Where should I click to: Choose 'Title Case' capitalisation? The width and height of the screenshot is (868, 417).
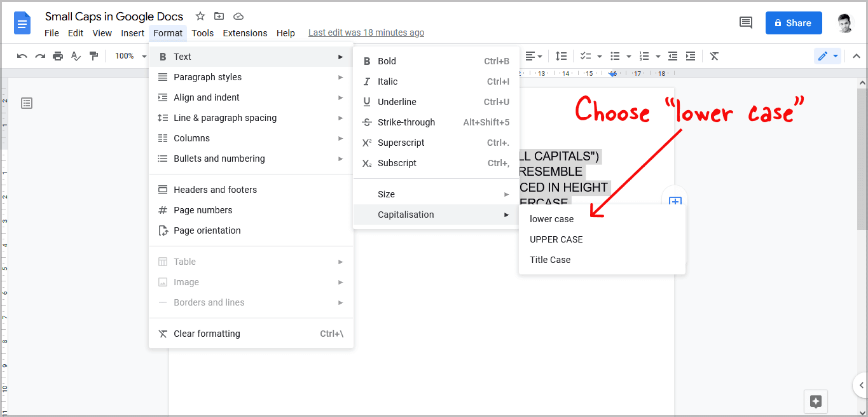[602, 260]
